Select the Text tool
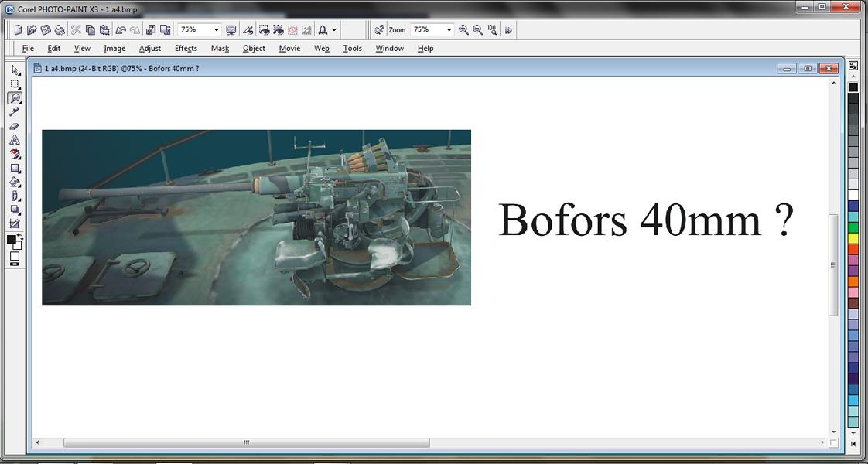Image resolution: width=868 pixels, height=464 pixels. (x=14, y=139)
